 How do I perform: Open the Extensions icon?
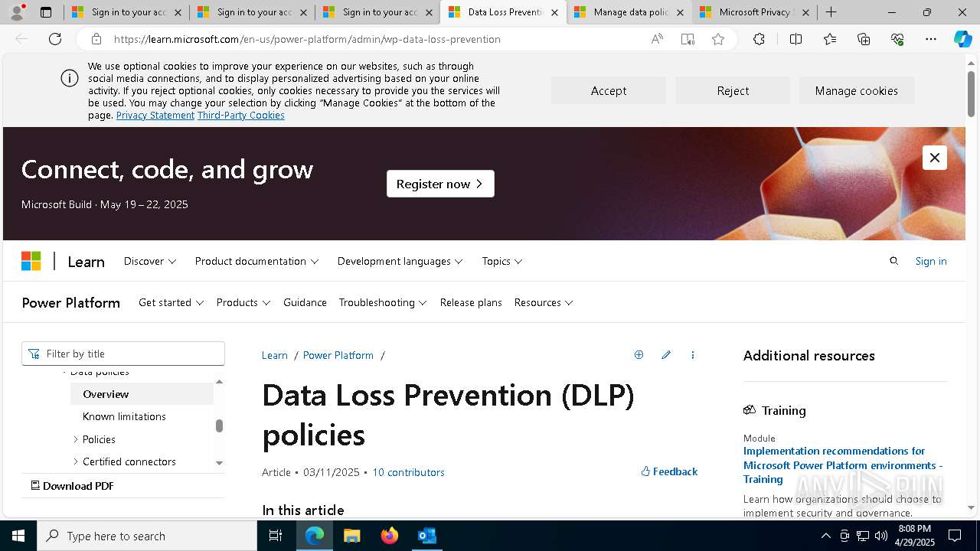click(759, 39)
